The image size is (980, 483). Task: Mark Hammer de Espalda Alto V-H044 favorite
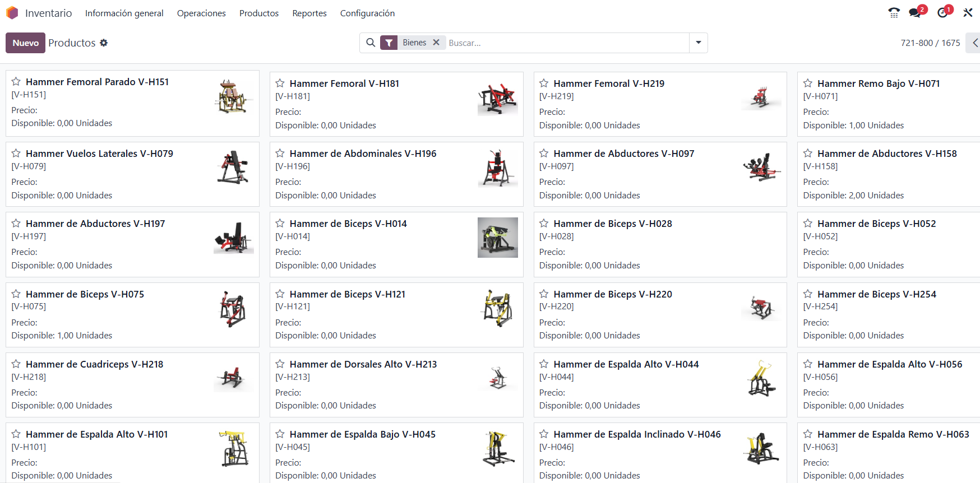tap(544, 364)
